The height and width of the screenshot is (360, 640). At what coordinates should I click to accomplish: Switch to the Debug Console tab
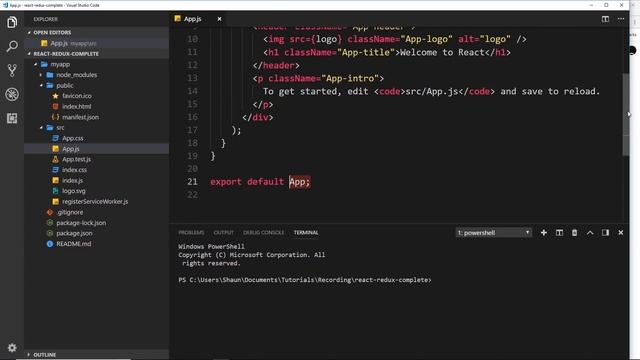[x=264, y=233]
